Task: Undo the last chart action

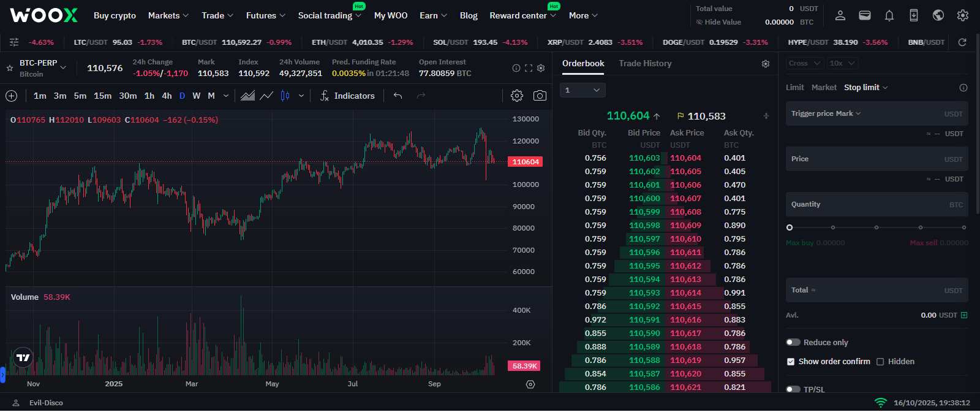Action: (x=398, y=96)
